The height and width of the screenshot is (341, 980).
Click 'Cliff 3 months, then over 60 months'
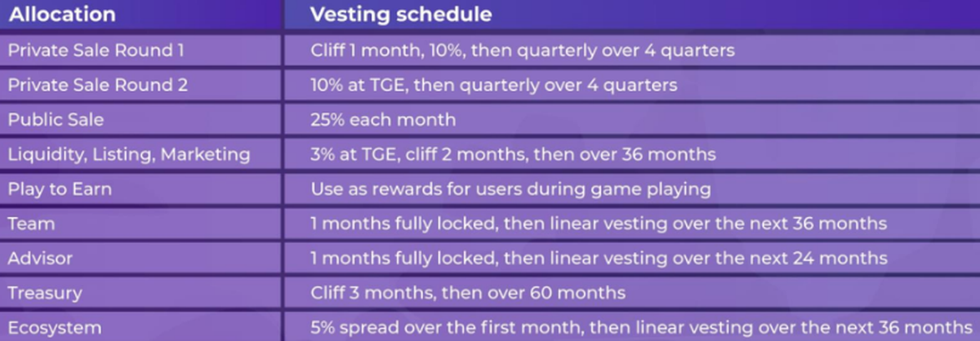coord(468,293)
